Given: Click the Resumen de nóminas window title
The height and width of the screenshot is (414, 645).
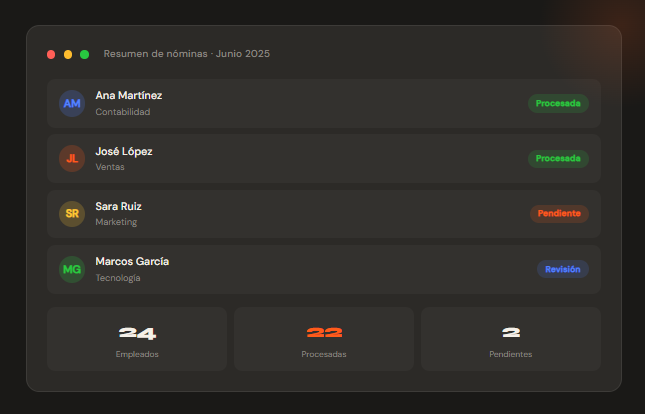Looking at the screenshot, I should (186, 54).
